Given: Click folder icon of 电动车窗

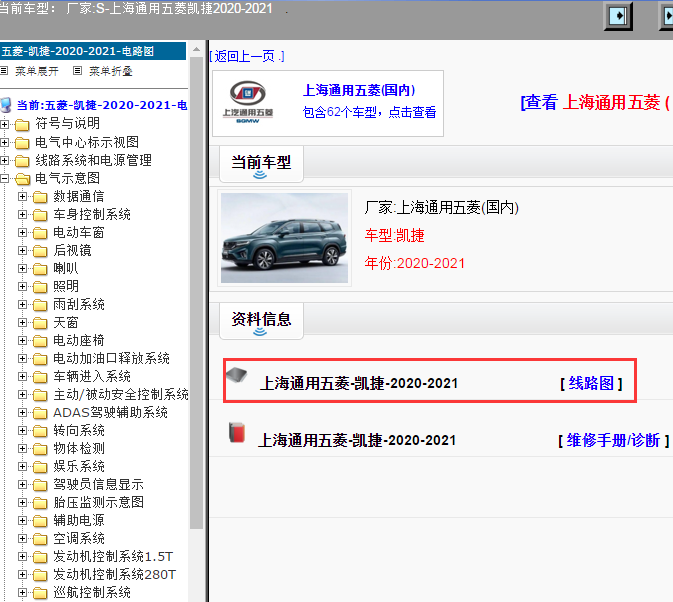Looking at the screenshot, I should click(x=40, y=233).
